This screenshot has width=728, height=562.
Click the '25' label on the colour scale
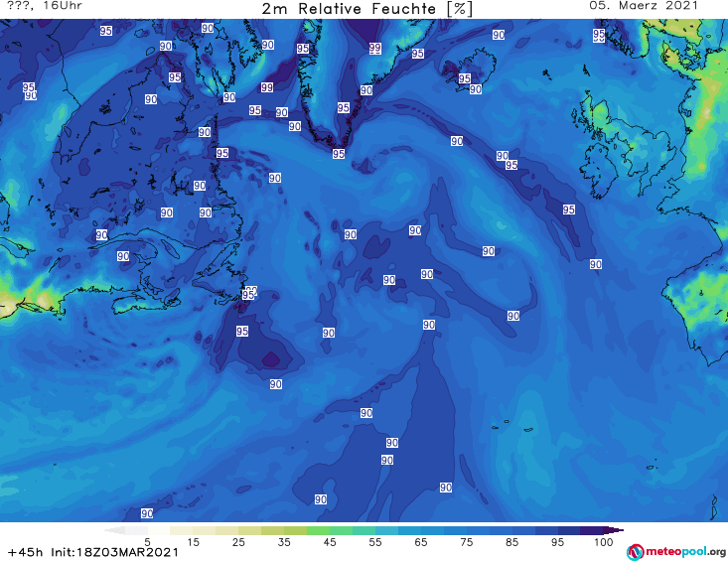pyautogui.click(x=238, y=542)
